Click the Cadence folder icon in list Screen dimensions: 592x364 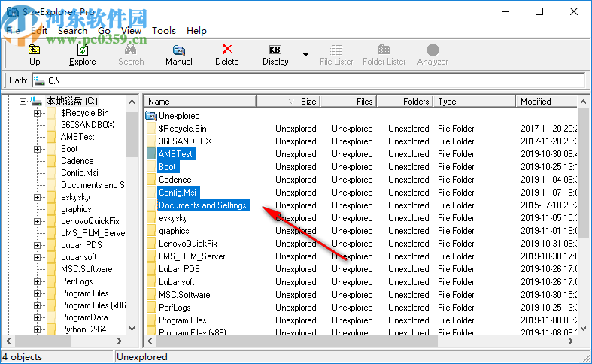(151, 180)
